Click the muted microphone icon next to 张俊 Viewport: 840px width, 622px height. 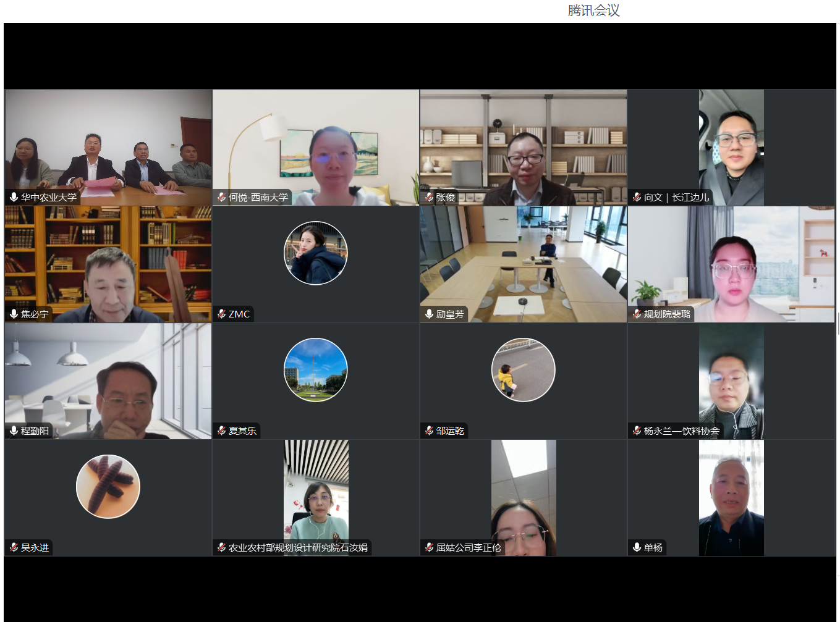tap(429, 198)
